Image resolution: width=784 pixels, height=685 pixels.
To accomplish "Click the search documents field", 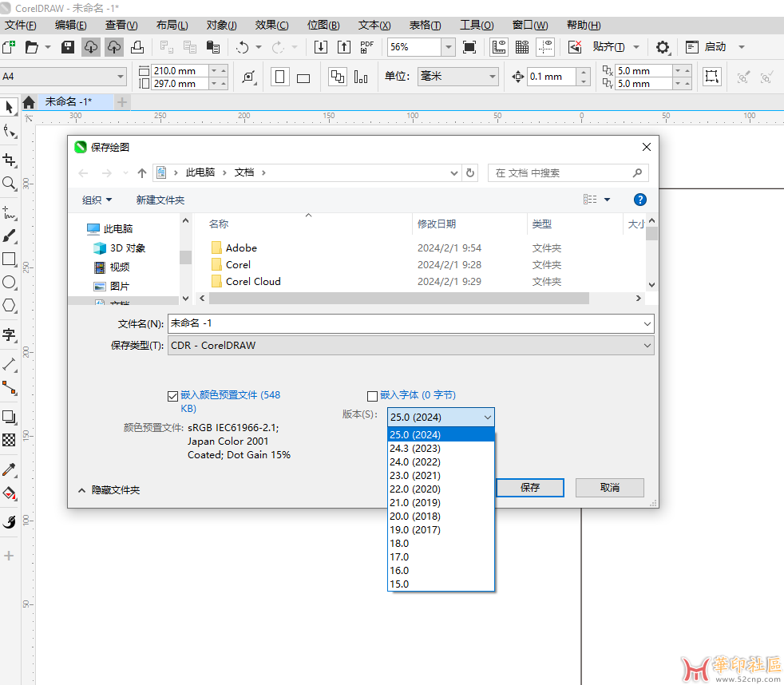I will pos(568,173).
